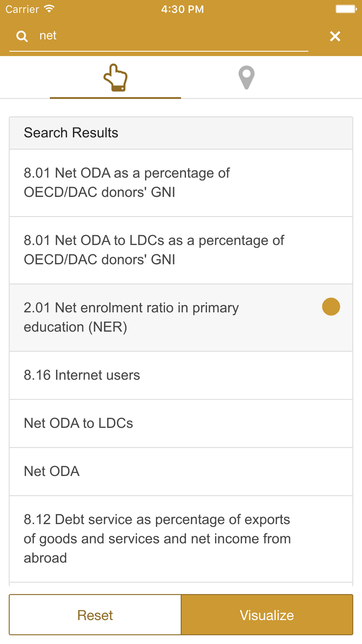Clear the search with the X icon
Image resolution: width=362 pixels, height=644 pixels.
pos(335,36)
